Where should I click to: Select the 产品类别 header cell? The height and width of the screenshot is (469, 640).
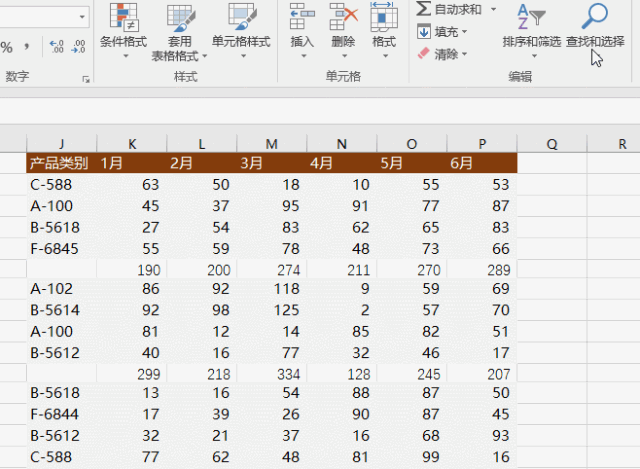61,163
